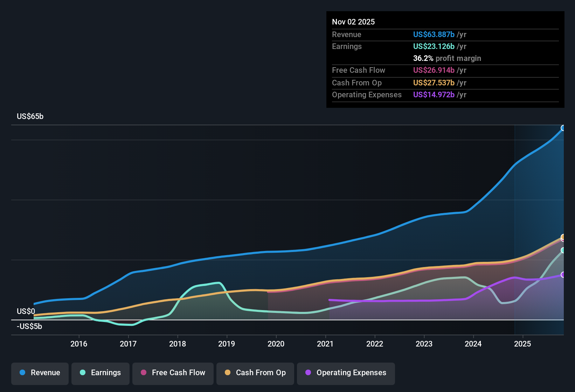Select the 2020 year label on the axis
The image size is (575, 392).
pyautogui.click(x=276, y=344)
